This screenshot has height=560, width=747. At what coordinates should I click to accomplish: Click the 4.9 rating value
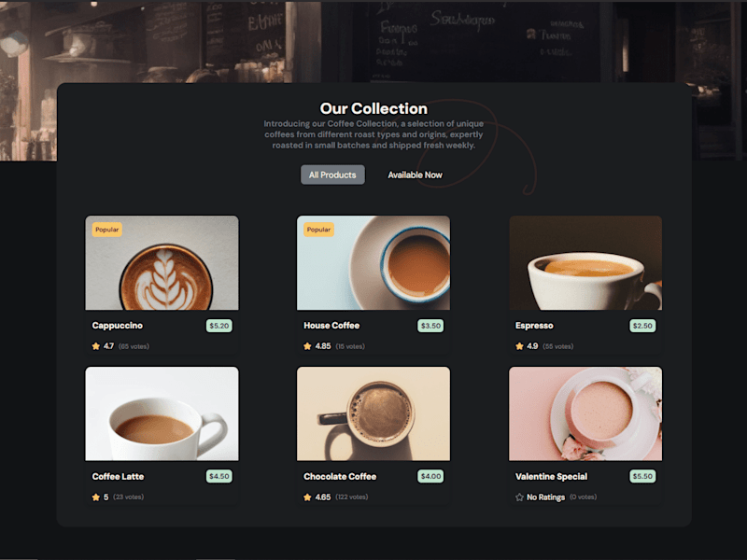532,346
